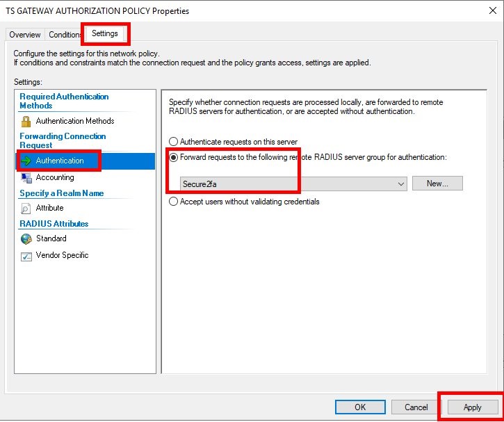The image size is (504, 422).
Task: Click the Cancel button
Action: [416, 407]
